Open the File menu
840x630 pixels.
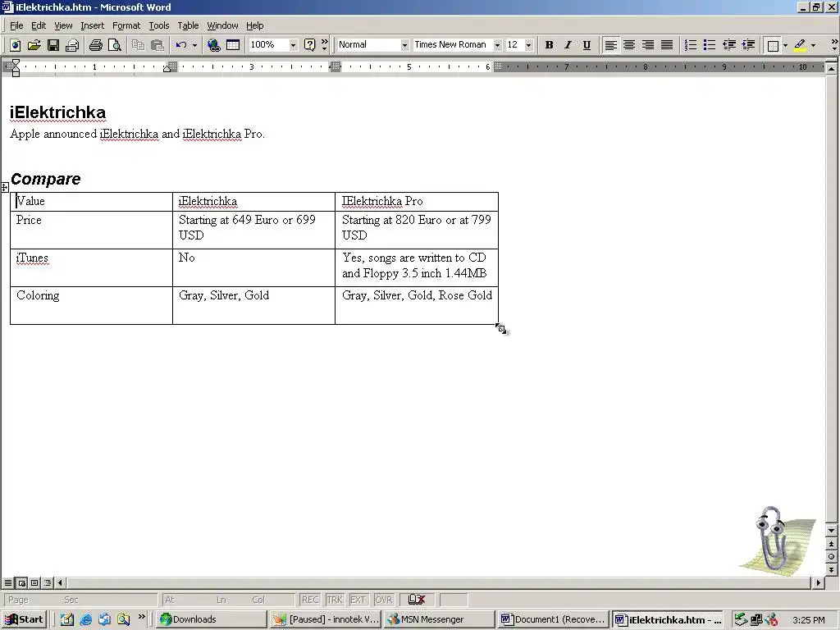click(x=16, y=25)
